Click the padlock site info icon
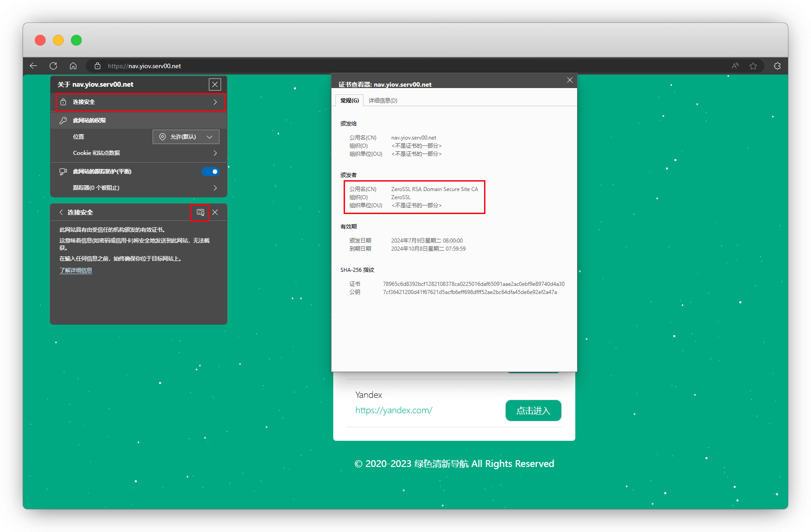 (97, 66)
